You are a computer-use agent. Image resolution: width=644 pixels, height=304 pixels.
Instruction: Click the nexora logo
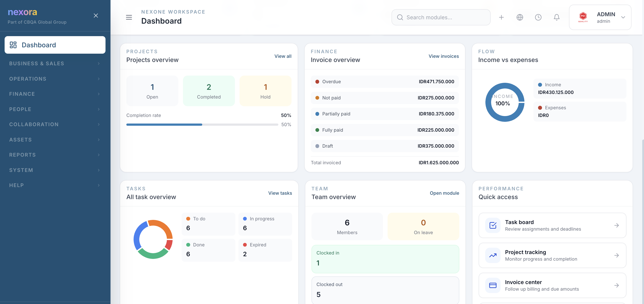[x=23, y=12]
